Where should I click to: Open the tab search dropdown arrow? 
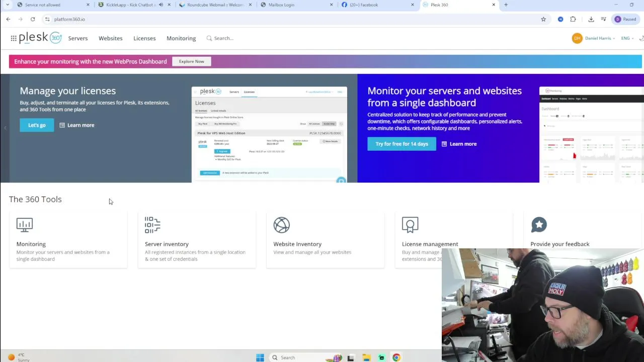pos(7,5)
